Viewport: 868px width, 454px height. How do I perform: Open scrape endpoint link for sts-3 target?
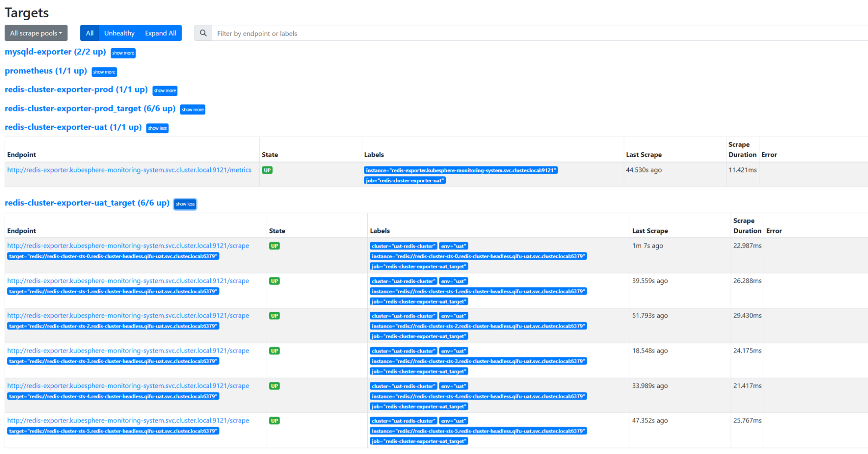128,351
